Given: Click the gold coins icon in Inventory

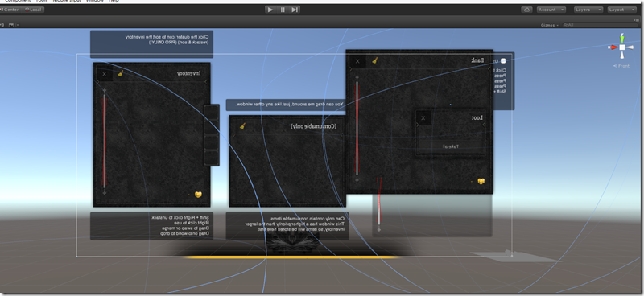Looking at the screenshot, I should click(198, 194).
